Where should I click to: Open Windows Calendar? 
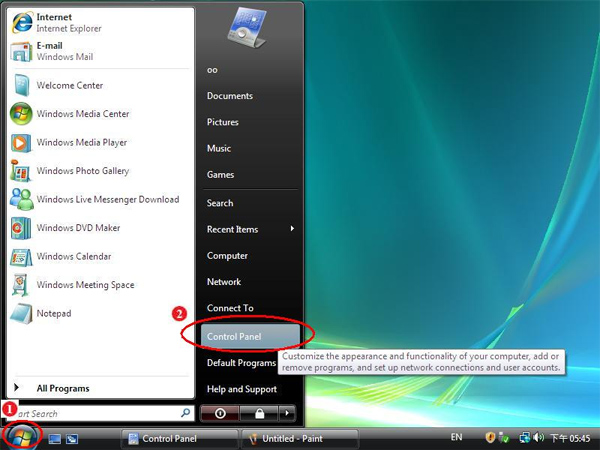coord(100,256)
